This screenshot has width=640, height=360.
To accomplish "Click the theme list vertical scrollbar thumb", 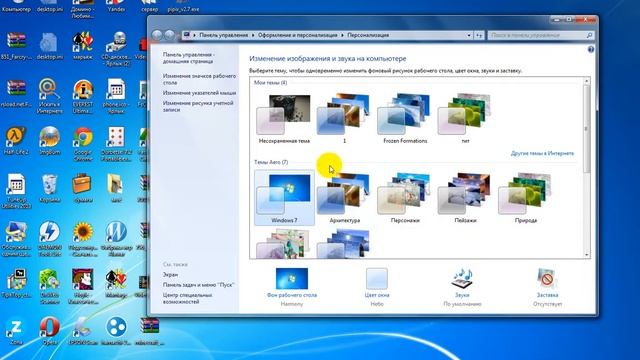I will tap(587, 129).
